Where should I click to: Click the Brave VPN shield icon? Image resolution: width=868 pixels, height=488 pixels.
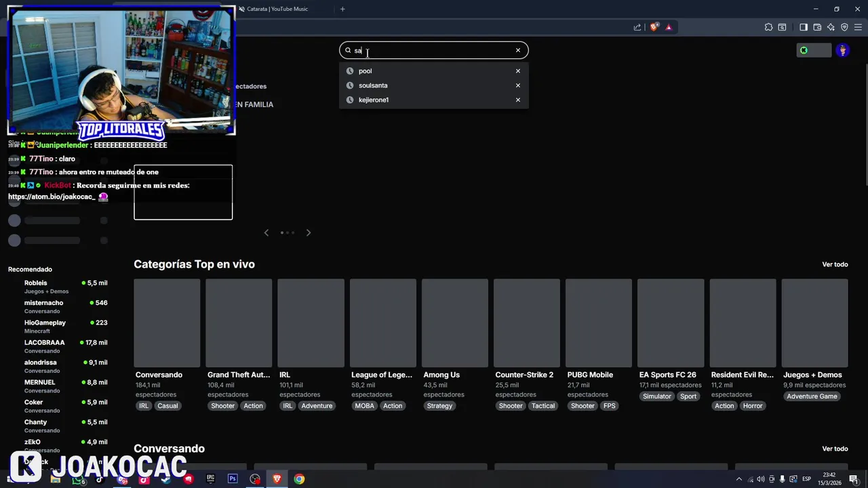pos(844,27)
